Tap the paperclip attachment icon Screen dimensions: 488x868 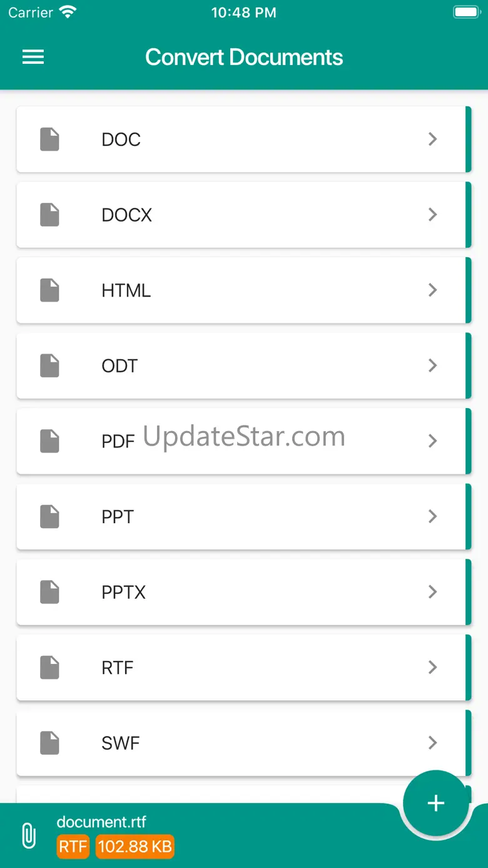[x=29, y=835]
